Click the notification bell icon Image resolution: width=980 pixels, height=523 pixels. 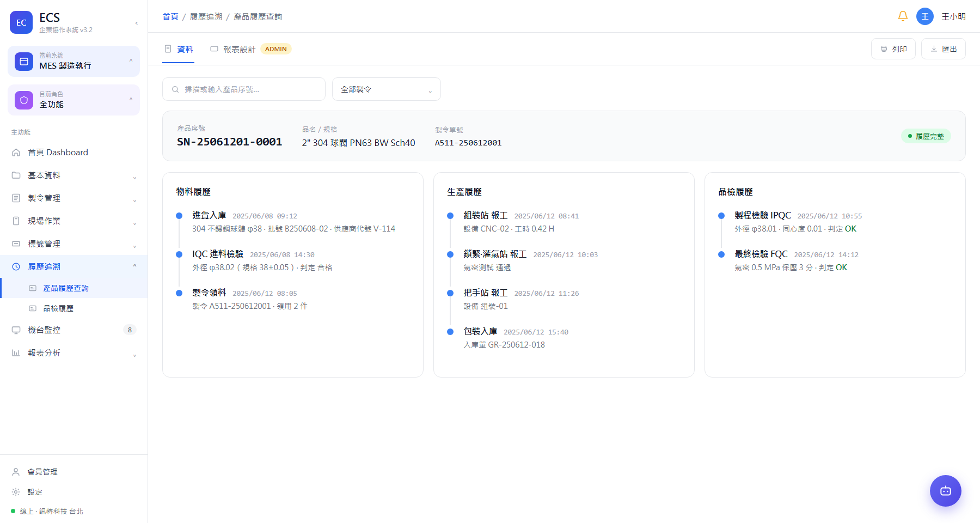903,16
